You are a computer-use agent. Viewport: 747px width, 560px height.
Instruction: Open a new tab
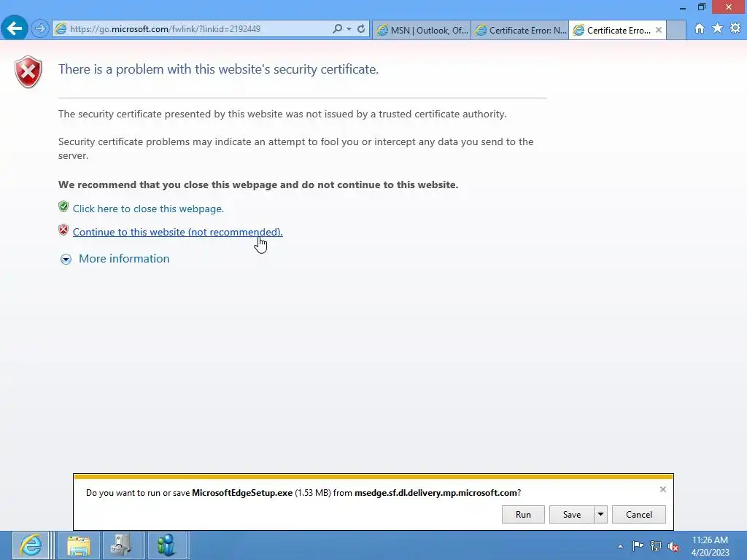point(676,30)
